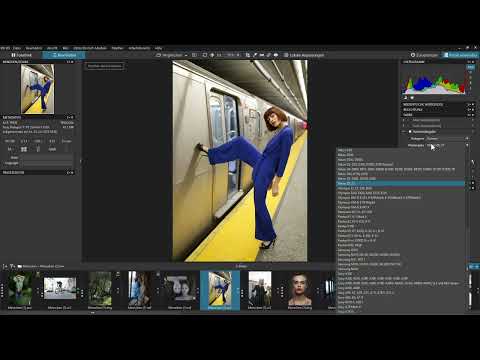Image resolution: width=480 pixels, height=360 pixels.
Task: Click the filmstrip filter funnel icon
Action: coord(12,266)
